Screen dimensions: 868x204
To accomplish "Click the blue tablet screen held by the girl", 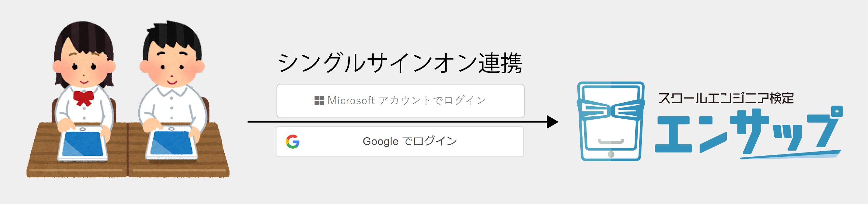I will (83, 144).
